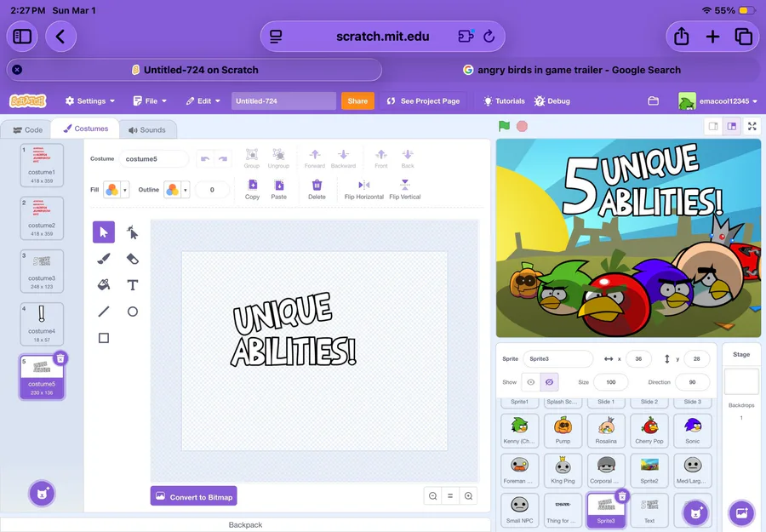Click Flip Vertical

click(405, 189)
